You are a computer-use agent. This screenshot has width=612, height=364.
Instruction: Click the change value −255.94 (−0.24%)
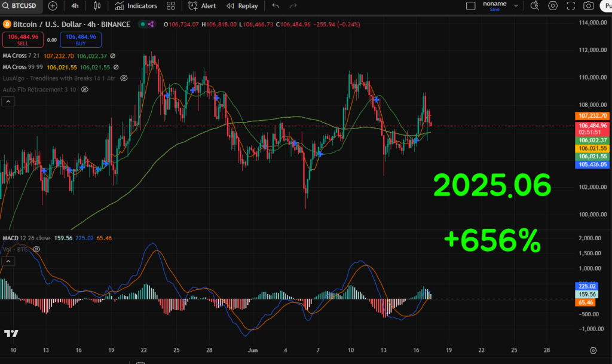tap(337, 24)
